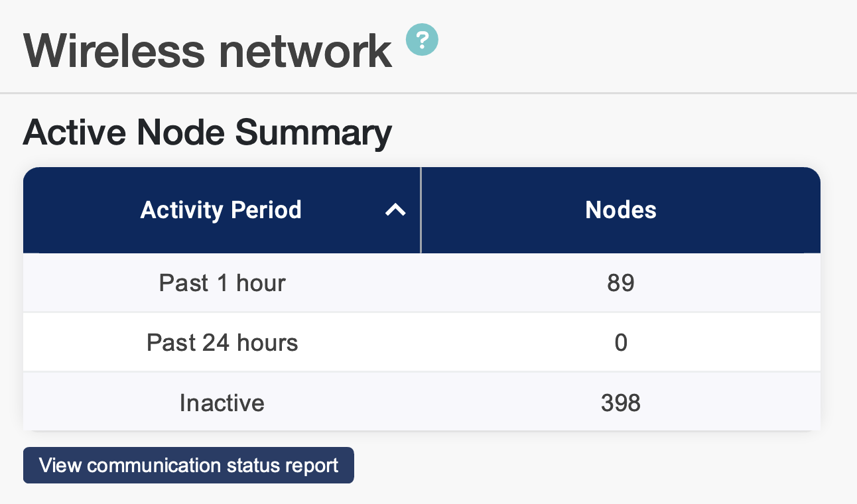Click divider between Activity Period and Nodes headers

click(x=421, y=210)
